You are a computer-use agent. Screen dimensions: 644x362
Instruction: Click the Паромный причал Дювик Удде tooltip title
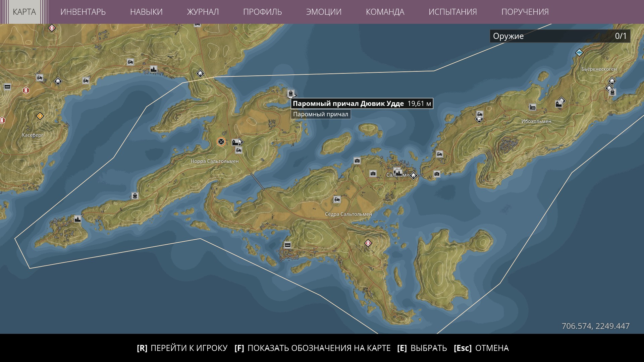(x=362, y=104)
